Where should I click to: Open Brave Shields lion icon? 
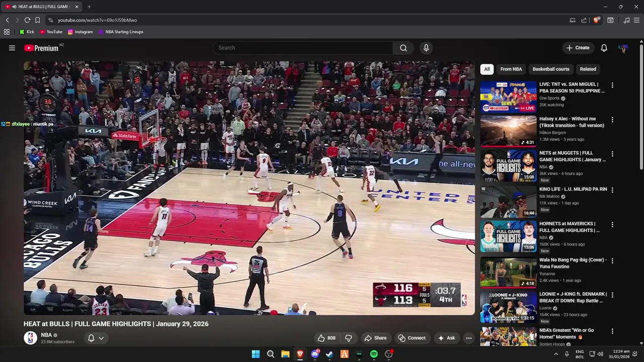click(x=596, y=20)
